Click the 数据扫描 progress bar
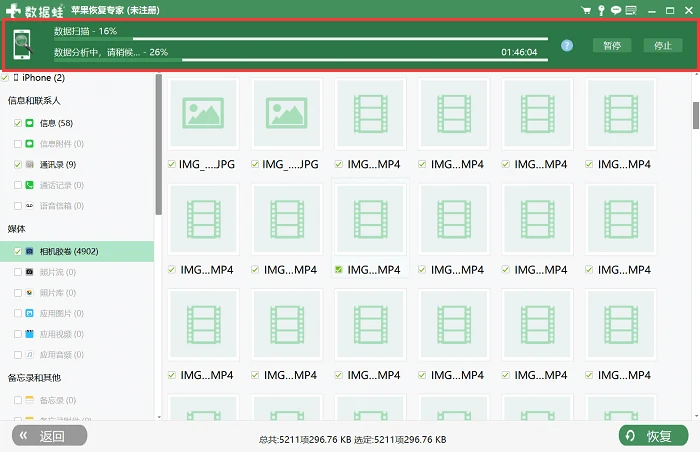This screenshot has width=700, height=452. tap(301, 39)
